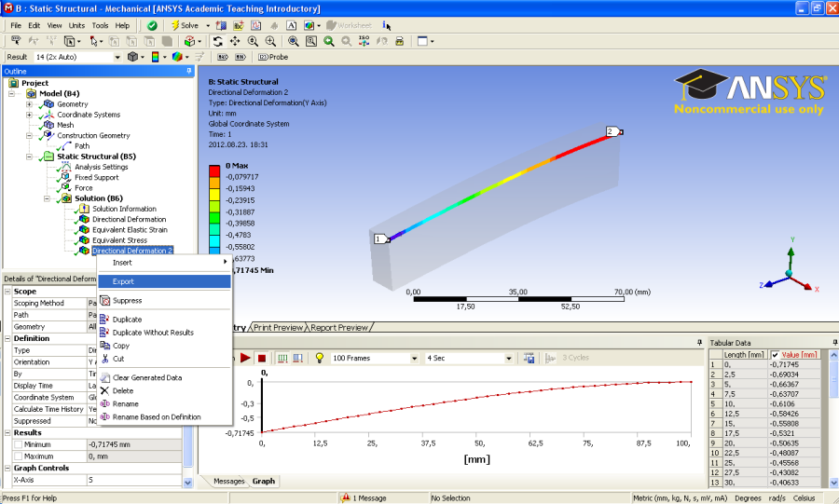Switch to the Messages tab
The image size is (839, 504).
coord(228,481)
